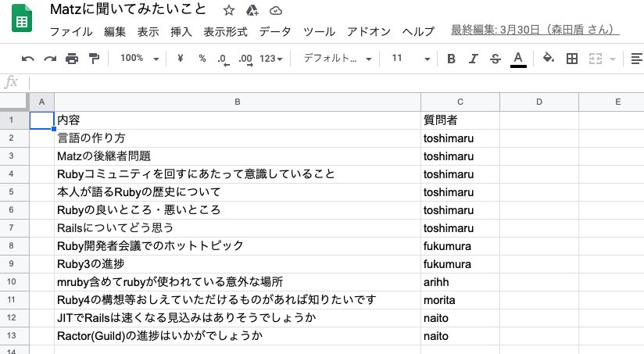
Task: Open the 編集 menu
Action: (x=115, y=31)
